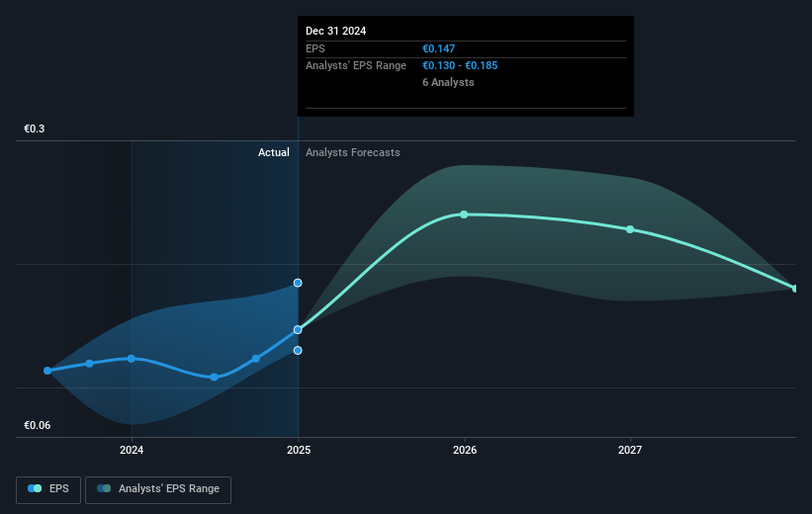The width and height of the screenshot is (812, 514).
Task: Click the 2026 x-axis label
Action: coord(465,450)
